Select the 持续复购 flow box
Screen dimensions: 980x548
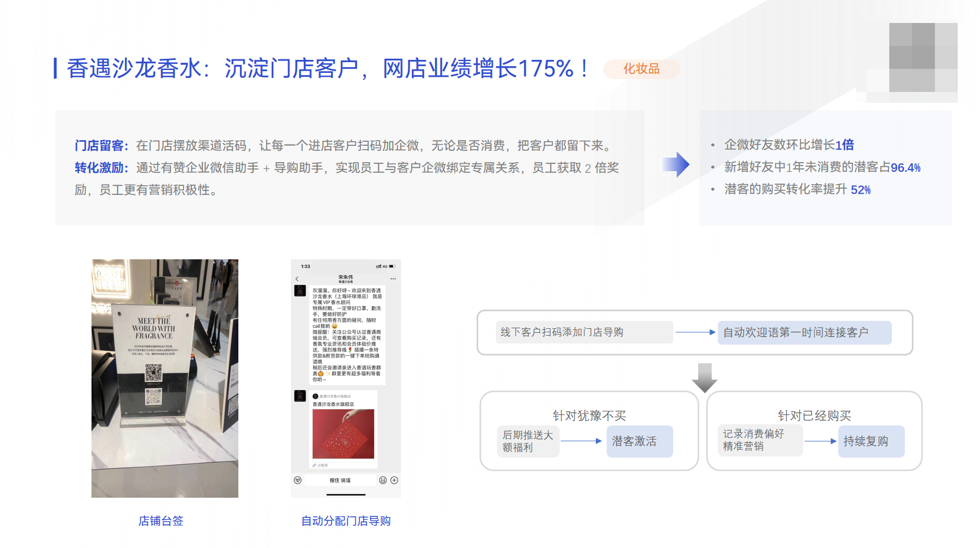click(871, 441)
